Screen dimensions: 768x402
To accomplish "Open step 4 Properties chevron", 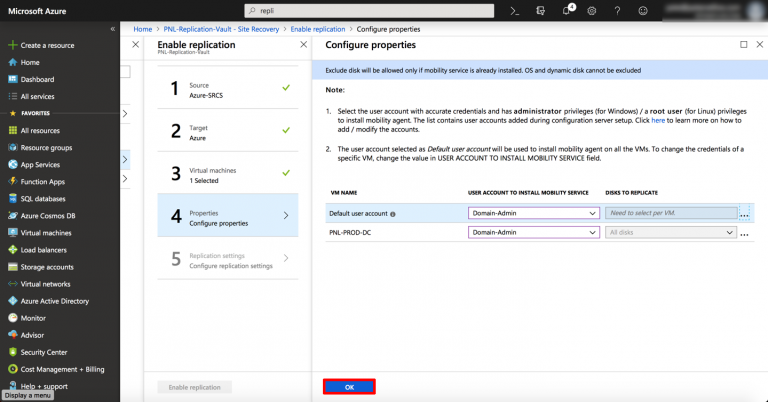I will click(286, 215).
